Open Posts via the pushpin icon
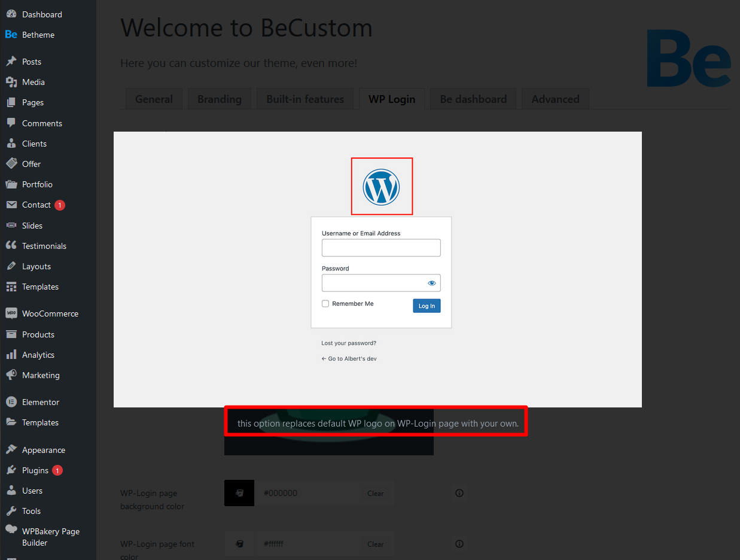Screen dimensions: 740x560 tap(11, 62)
